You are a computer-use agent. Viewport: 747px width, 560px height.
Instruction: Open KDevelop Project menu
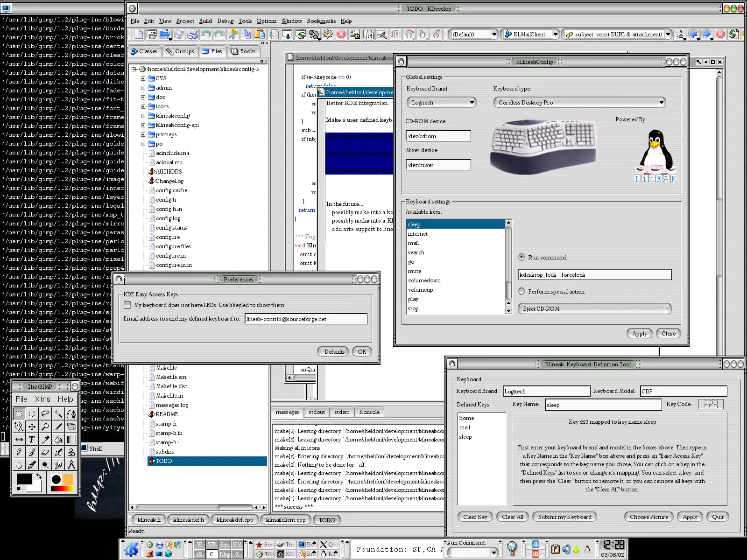point(185,21)
